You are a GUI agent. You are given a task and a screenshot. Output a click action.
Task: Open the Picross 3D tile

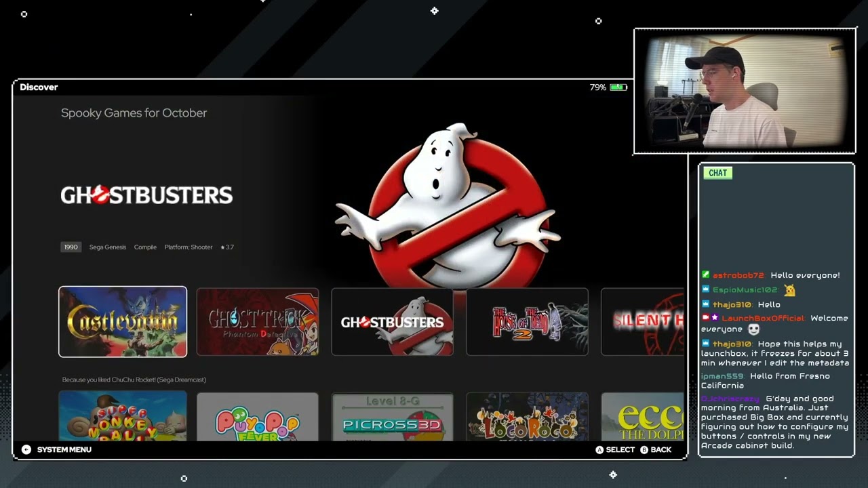tap(392, 417)
